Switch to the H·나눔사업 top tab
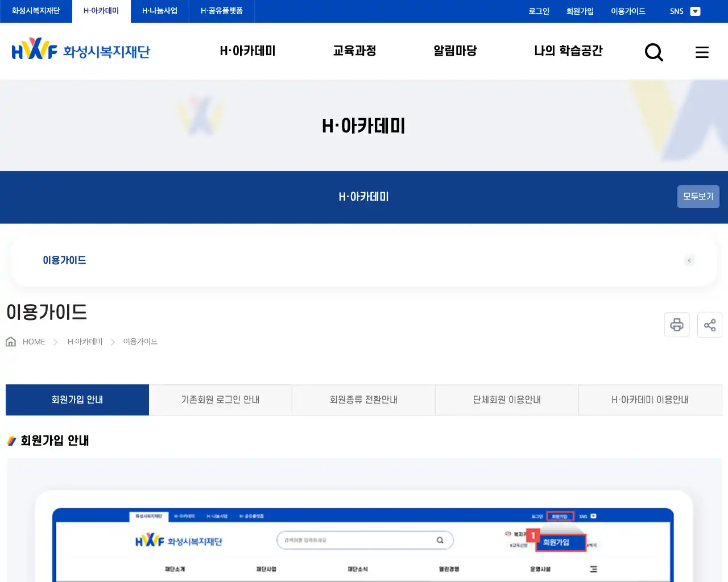This screenshot has height=582, width=728. coord(159,10)
